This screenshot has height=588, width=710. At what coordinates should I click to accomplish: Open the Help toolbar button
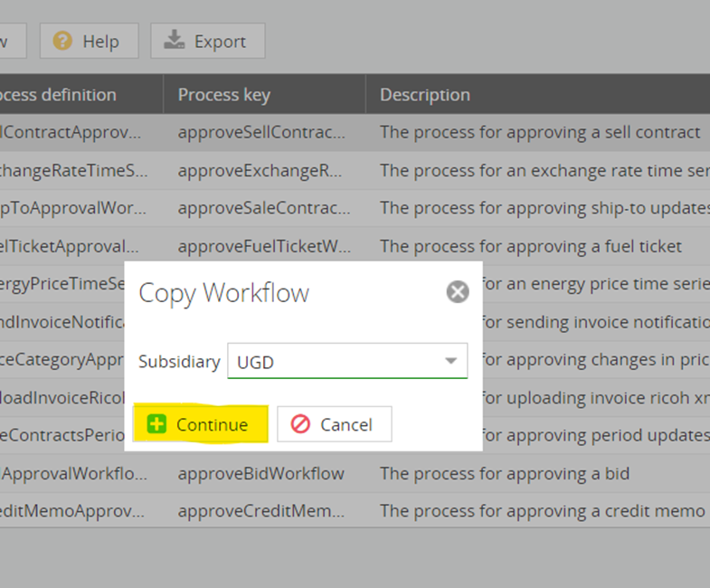pyautogui.click(x=88, y=41)
